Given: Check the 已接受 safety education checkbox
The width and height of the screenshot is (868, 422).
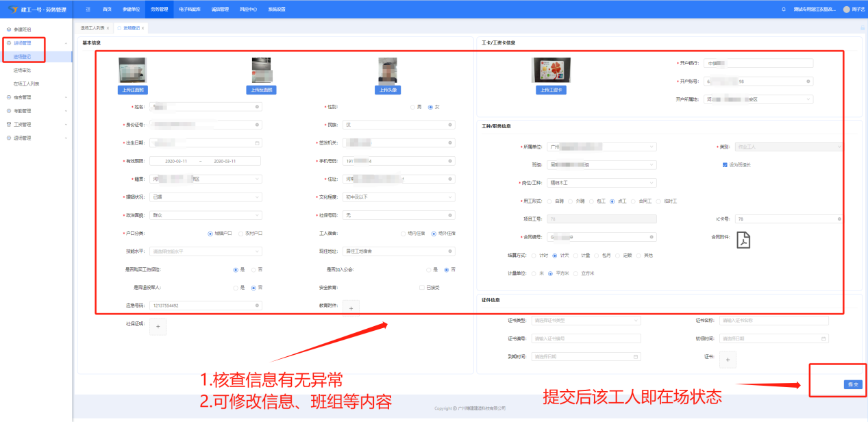Looking at the screenshot, I should 421,288.
